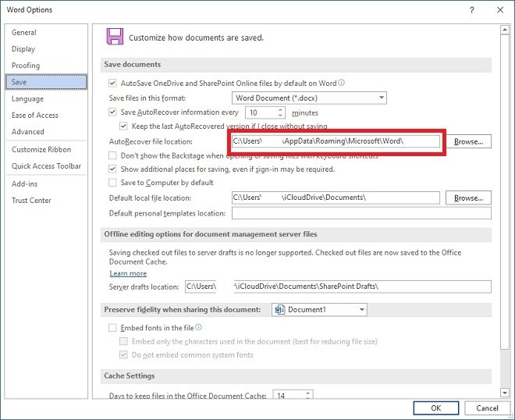Check Embed fonts in the file
Viewport: 515px width, 420px height.
[x=112, y=328]
